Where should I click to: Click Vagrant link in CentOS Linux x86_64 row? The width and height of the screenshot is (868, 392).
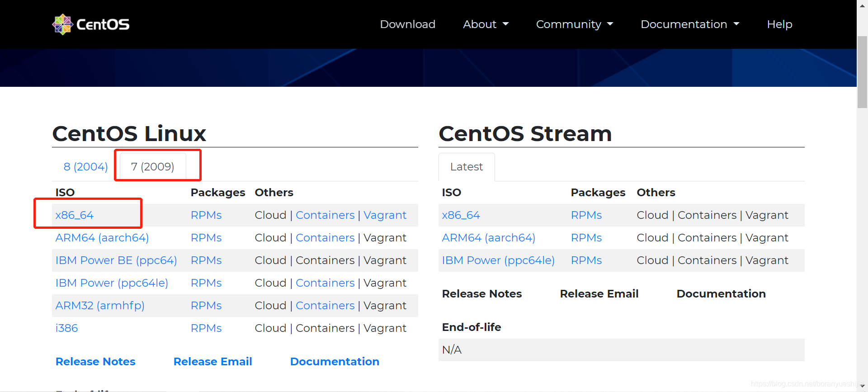pyautogui.click(x=385, y=215)
